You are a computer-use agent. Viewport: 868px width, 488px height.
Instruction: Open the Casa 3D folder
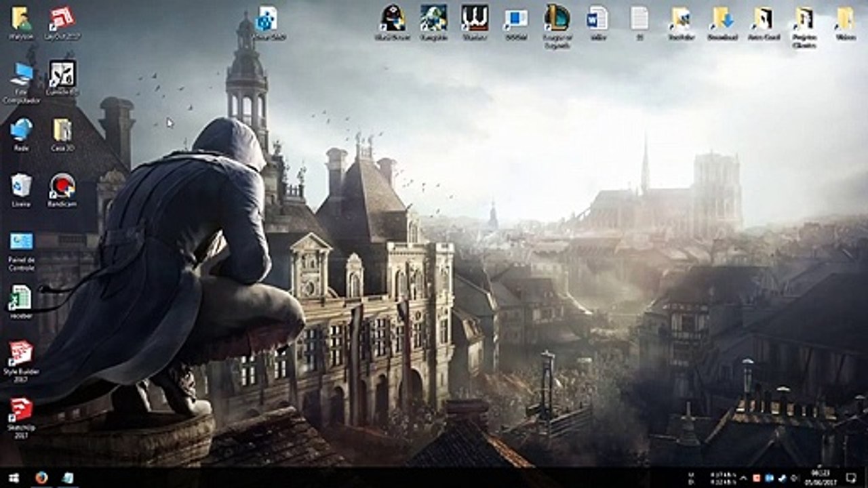(62, 134)
